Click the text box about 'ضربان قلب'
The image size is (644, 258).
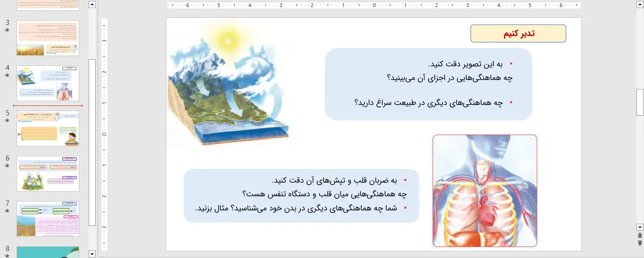coord(301,195)
